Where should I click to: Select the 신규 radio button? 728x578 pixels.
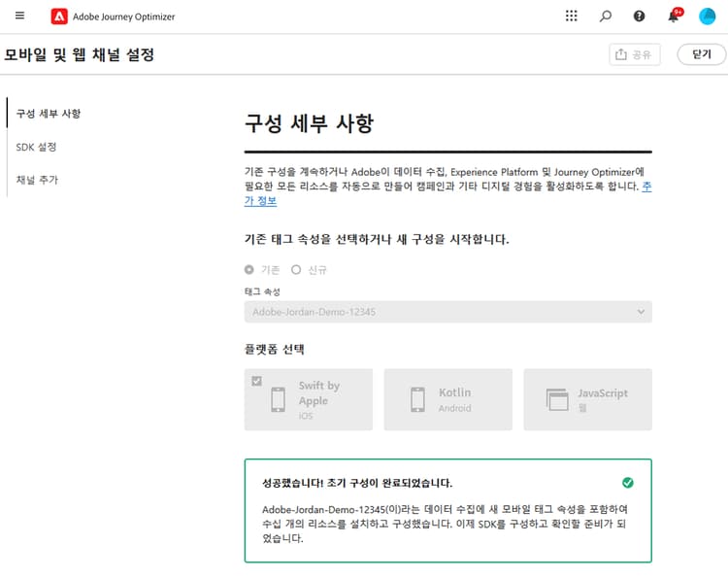coord(296,269)
